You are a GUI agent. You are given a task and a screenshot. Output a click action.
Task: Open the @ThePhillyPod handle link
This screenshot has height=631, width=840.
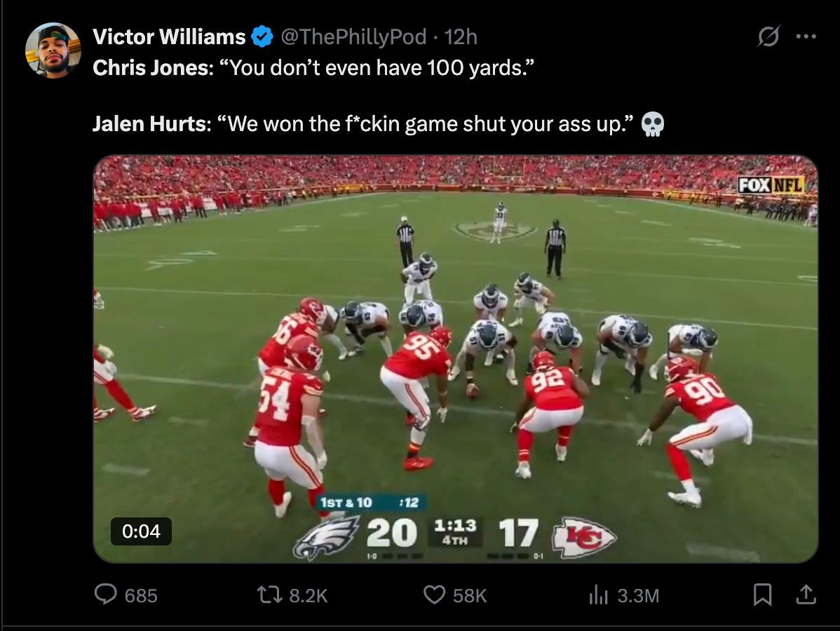353,37
